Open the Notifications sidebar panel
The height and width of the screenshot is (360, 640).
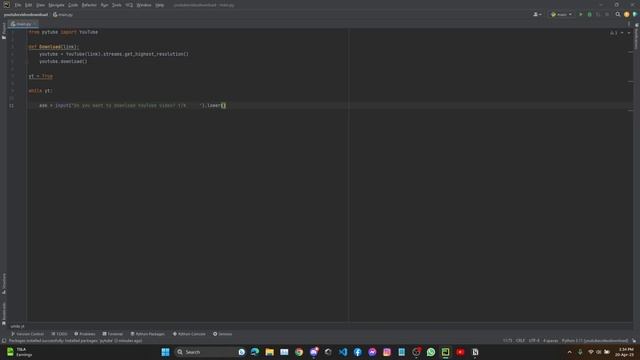click(x=636, y=37)
